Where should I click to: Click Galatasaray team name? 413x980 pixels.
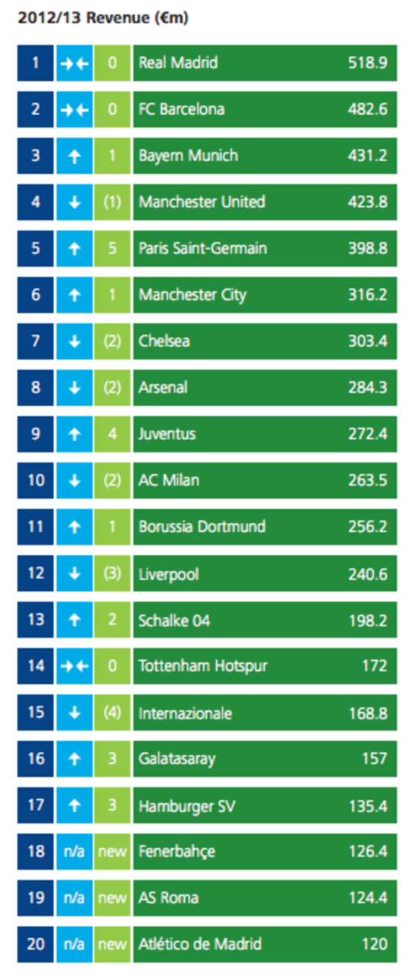177,759
